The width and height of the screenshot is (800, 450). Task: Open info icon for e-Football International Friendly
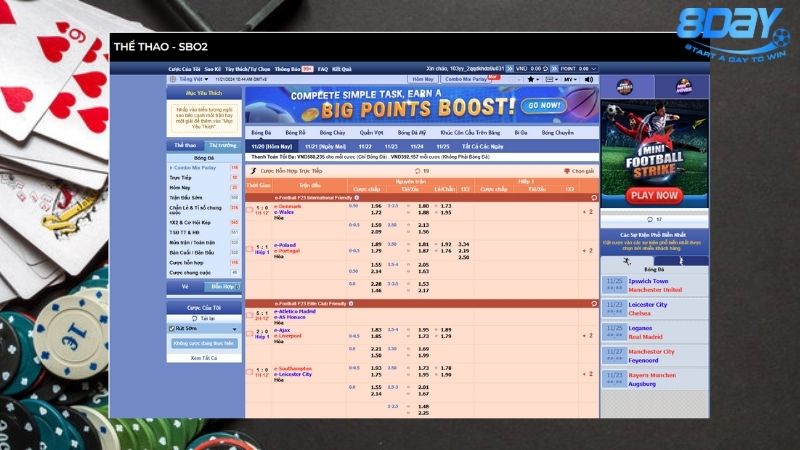pos(357,197)
